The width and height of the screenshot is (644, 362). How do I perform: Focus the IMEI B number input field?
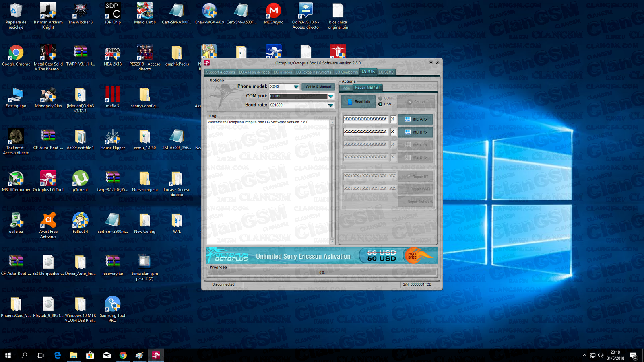(x=366, y=132)
